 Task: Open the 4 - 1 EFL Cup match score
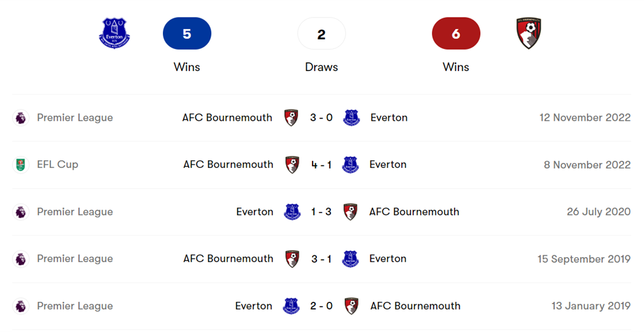coord(321,165)
